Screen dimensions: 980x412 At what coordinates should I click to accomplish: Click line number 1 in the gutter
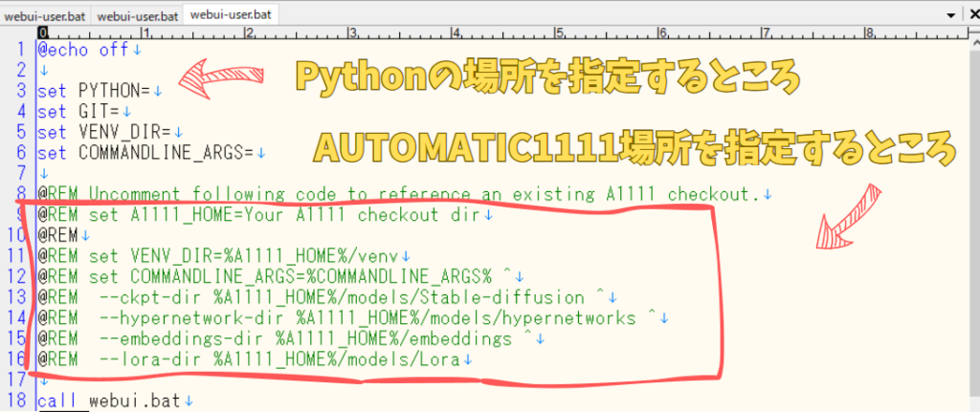21,49
